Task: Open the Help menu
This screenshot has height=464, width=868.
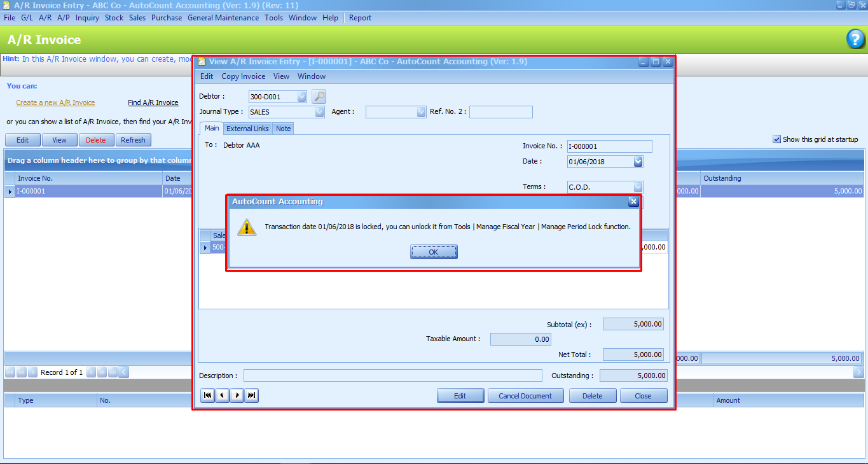Action: pyautogui.click(x=331, y=18)
